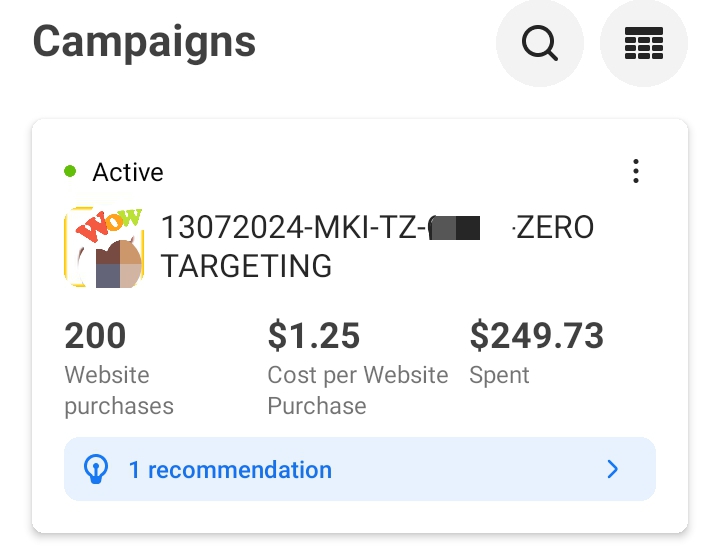Open the campaign search magnifier icon
This screenshot has height=555, width=719.
click(540, 43)
